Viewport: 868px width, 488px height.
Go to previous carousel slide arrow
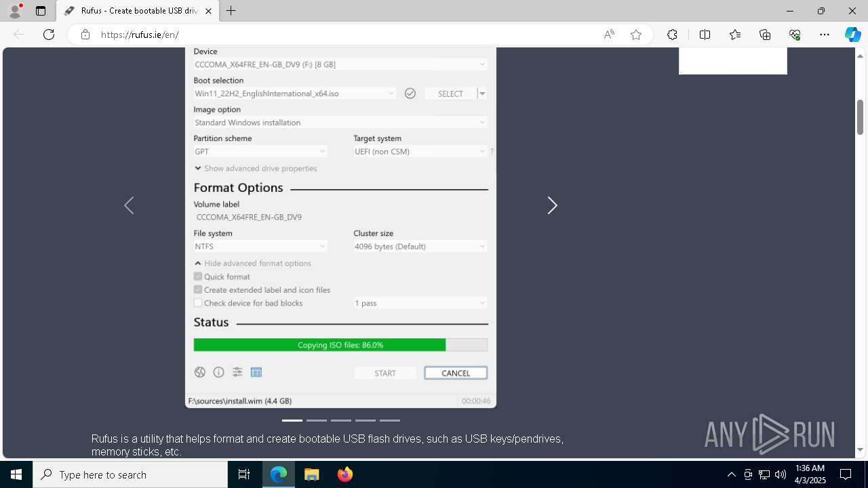pos(129,205)
